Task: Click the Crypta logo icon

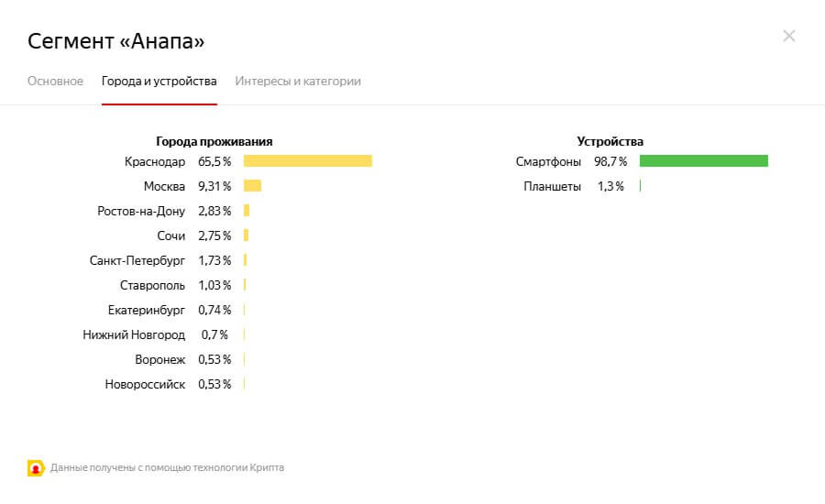Action: click(36, 467)
